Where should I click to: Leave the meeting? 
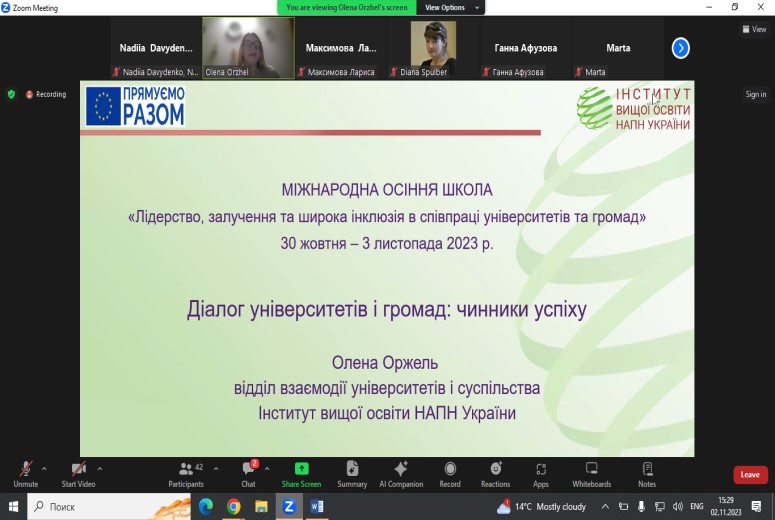750,475
